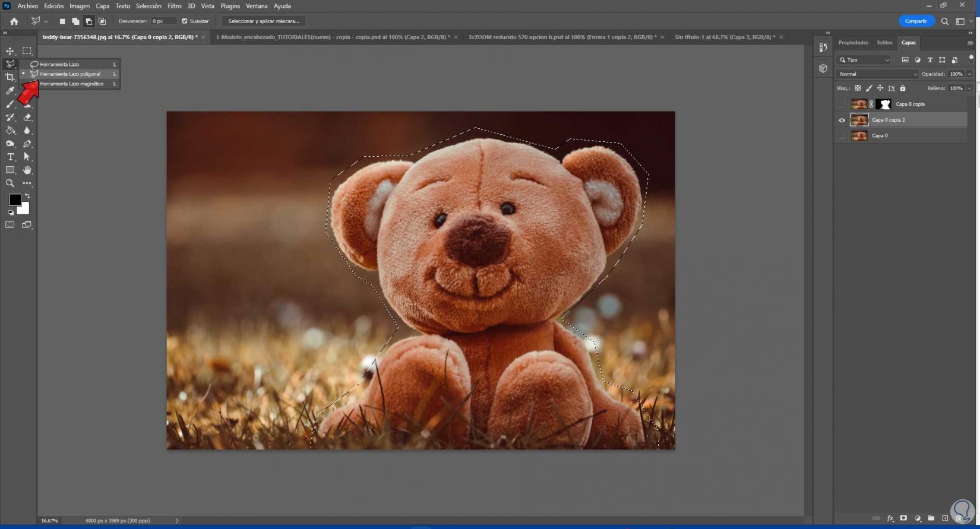
Task: Click the Capa 0 copia mask thumbnail
Action: point(884,104)
